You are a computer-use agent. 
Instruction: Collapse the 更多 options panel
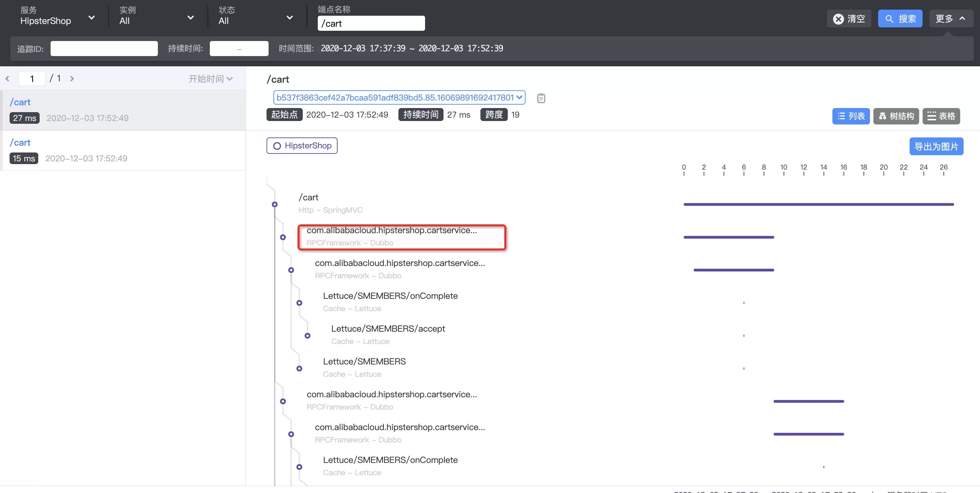coord(951,19)
